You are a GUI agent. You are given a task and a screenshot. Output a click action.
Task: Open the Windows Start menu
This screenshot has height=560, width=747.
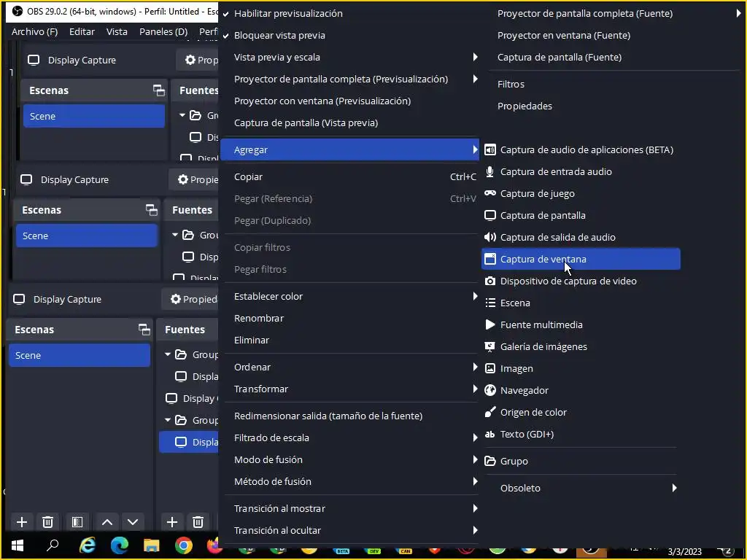tap(18, 545)
